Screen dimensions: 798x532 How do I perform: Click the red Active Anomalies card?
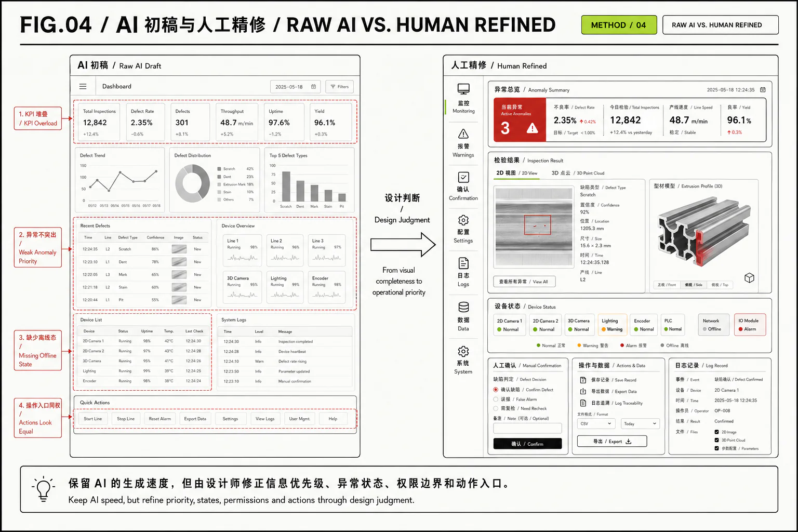(x=520, y=121)
